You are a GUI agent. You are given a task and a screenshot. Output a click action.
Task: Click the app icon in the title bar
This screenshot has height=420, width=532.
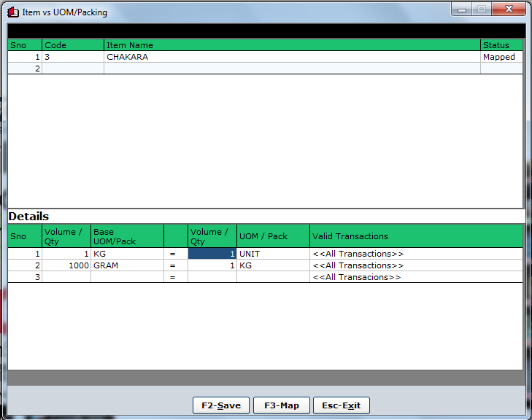[13, 12]
